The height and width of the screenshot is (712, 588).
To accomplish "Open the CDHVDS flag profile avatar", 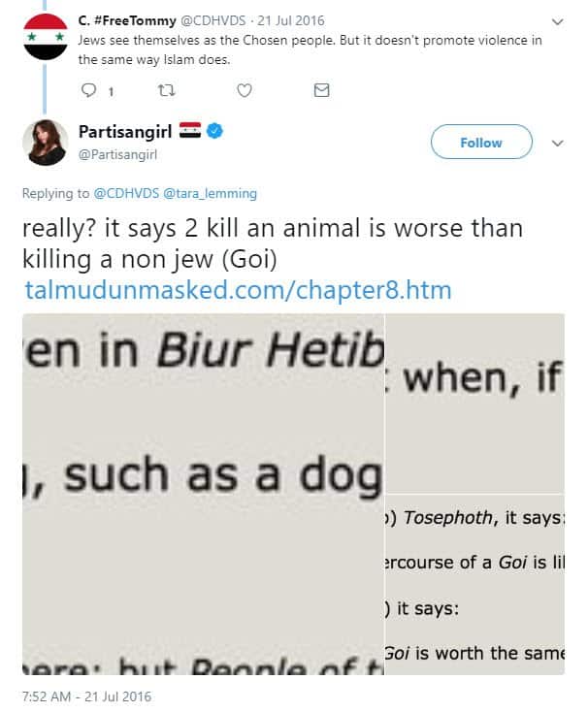I will (46, 37).
